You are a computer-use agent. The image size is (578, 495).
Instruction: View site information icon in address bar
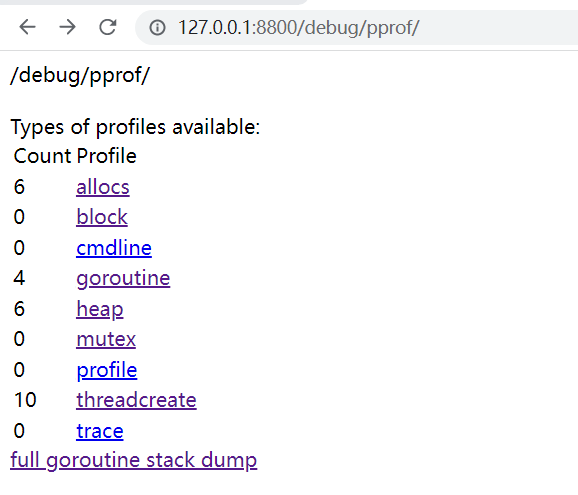click(157, 28)
